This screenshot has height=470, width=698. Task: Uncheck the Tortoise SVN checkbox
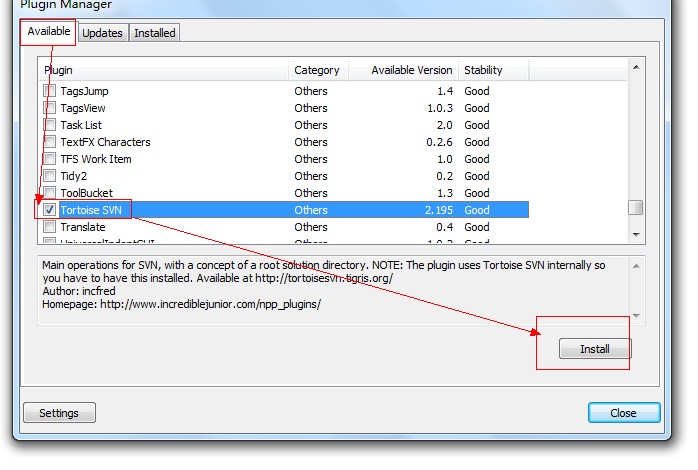pyautogui.click(x=50, y=210)
